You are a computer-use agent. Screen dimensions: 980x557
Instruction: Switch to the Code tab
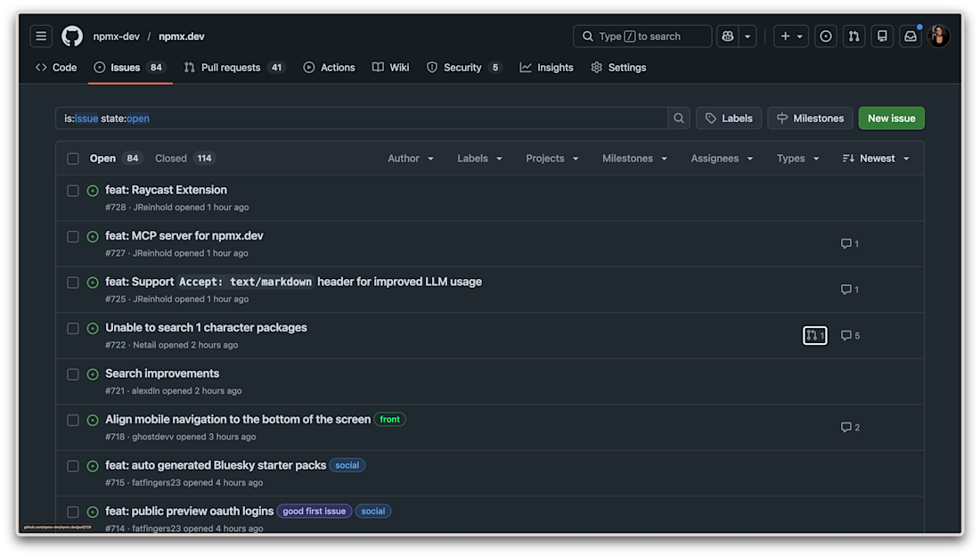tap(56, 68)
